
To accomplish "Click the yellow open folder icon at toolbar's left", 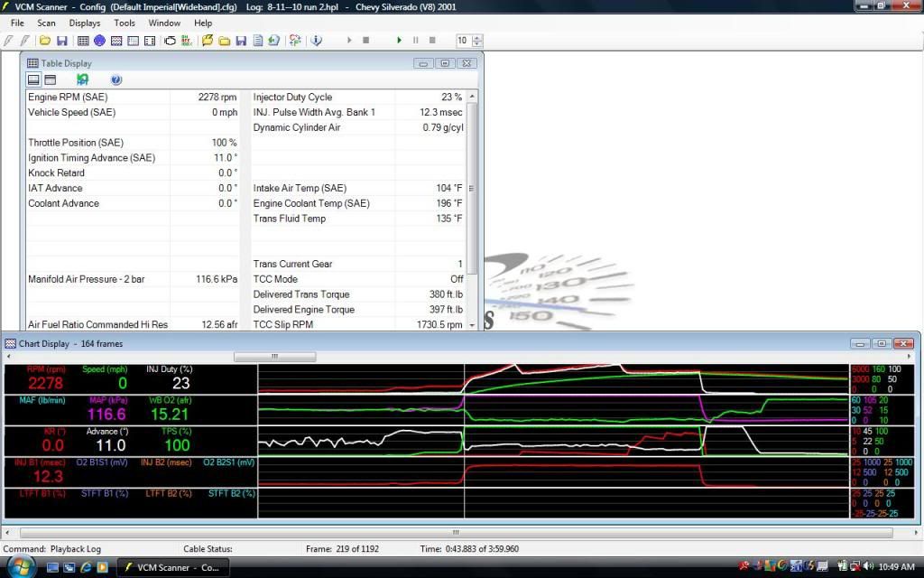I will 44,41.
